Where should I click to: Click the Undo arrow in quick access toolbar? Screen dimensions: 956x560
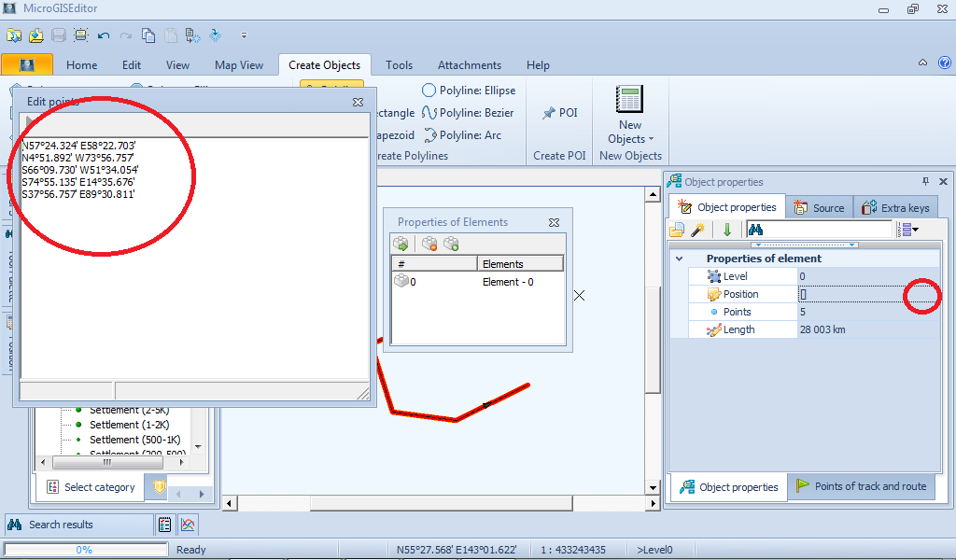104,35
